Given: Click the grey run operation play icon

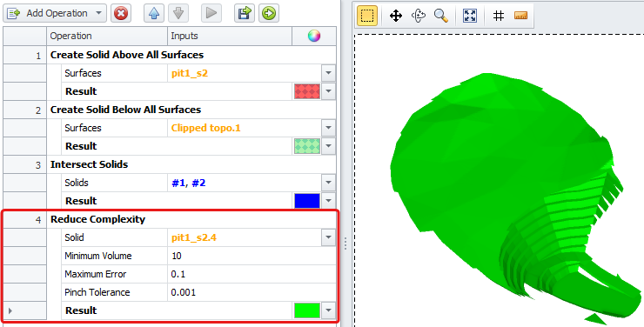Looking at the screenshot, I should (x=211, y=14).
